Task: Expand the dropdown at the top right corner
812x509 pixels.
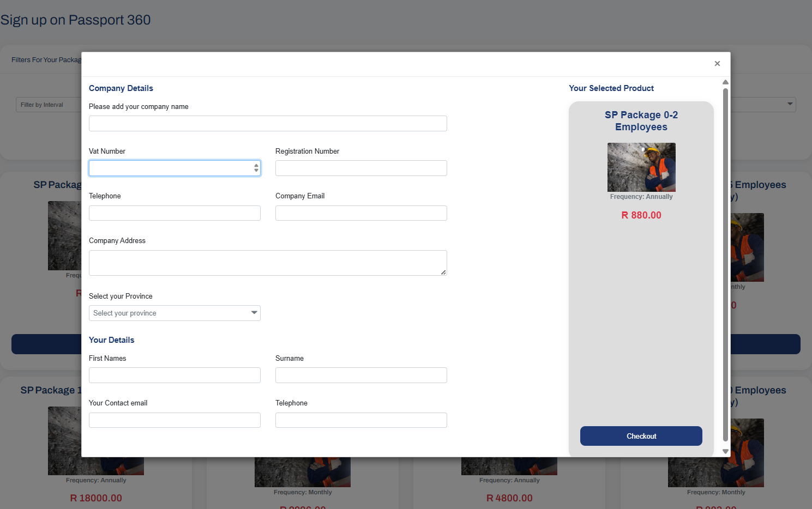Action: click(x=789, y=104)
